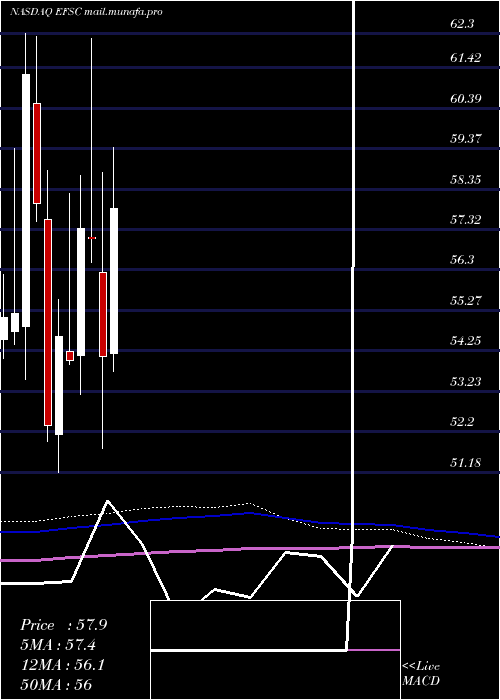Screen dimensions: 500x700
Task: Select the tallest white candlestick near 60
Action: click(x=26, y=200)
